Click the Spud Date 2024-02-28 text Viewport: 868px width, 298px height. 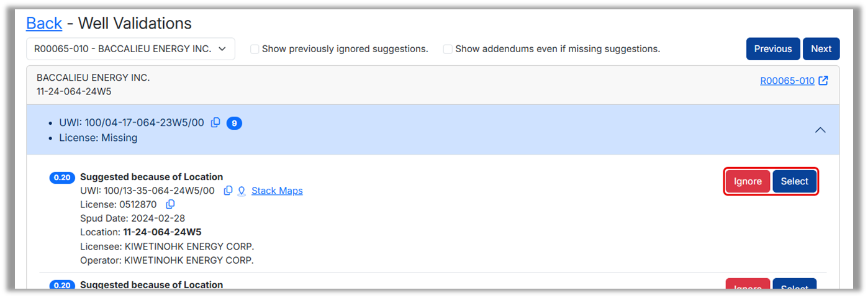pyautogui.click(x=132, y=218)
